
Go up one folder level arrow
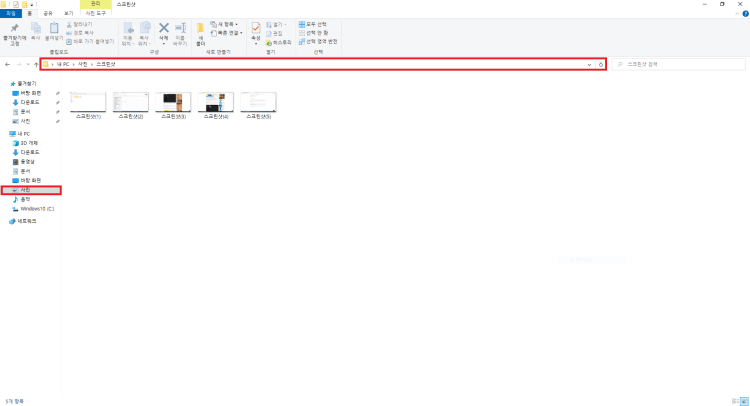coord(36,64)
